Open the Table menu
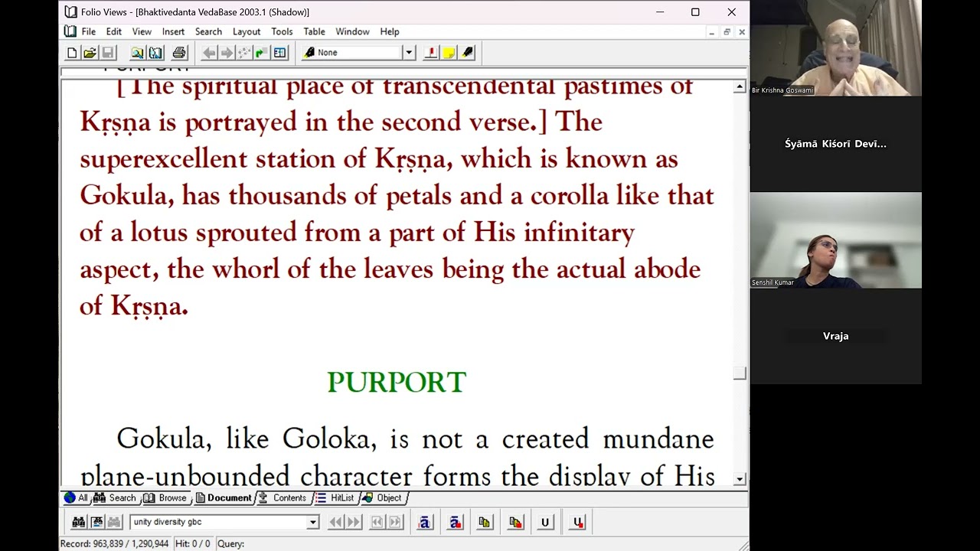The image size is (980, 551). (x=314, y=31)
